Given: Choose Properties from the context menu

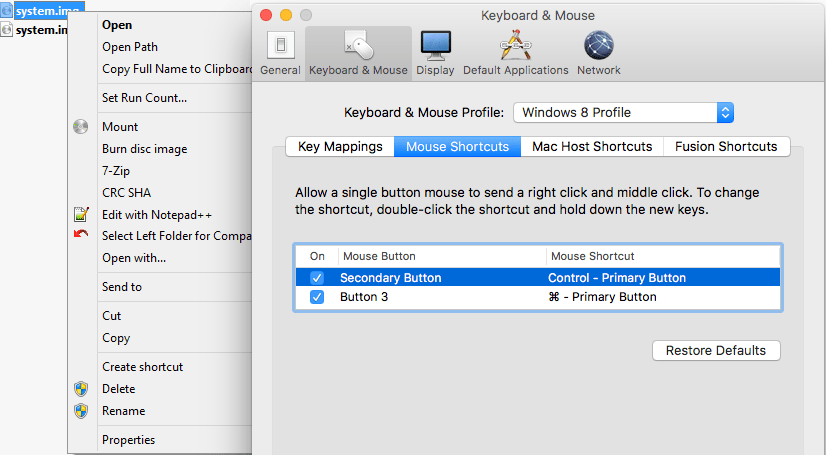Looking at the screenshot, I should 128,440.
